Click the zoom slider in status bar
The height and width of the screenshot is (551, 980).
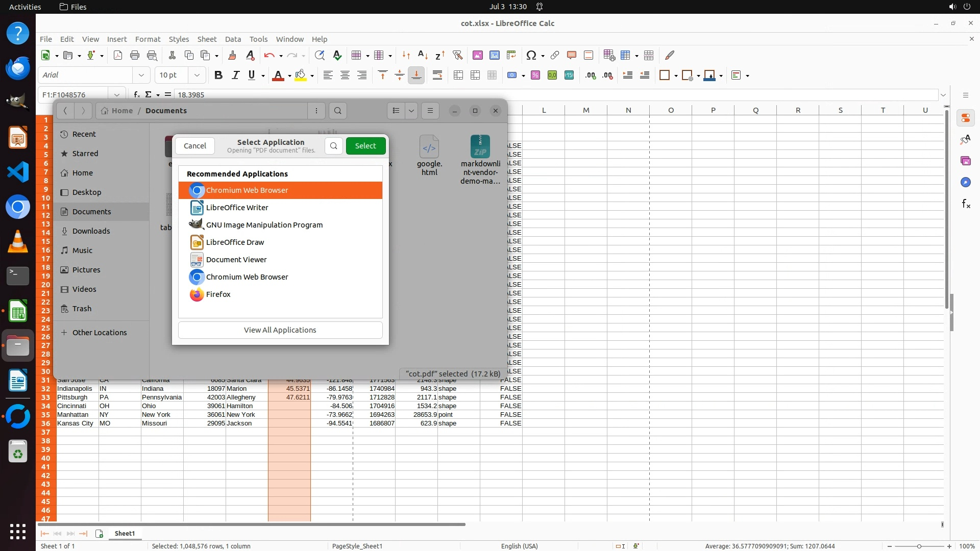(919, 546)
